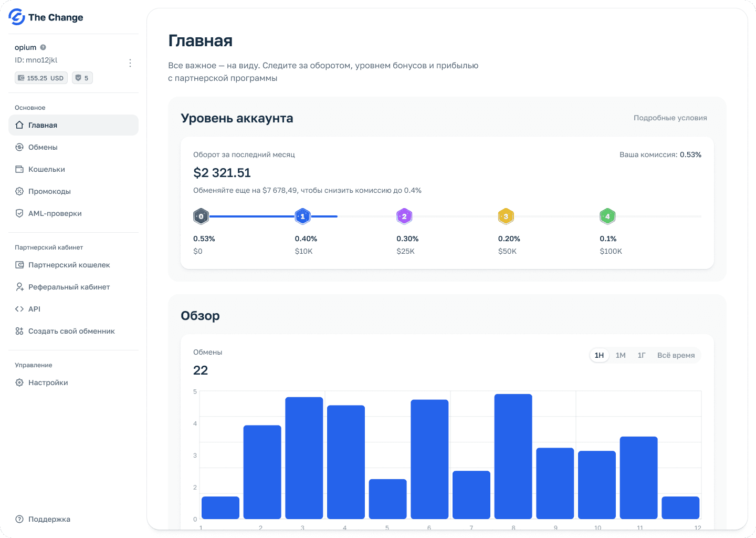Screen dimensions: 756x538
Task: Click the help icon next to opium
Action: (43, 47)
